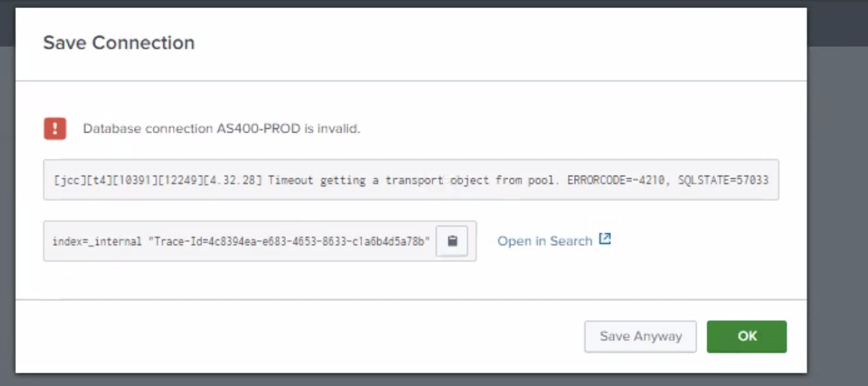Click the Timeout getting a transport object error box

[x=411, y=180]
